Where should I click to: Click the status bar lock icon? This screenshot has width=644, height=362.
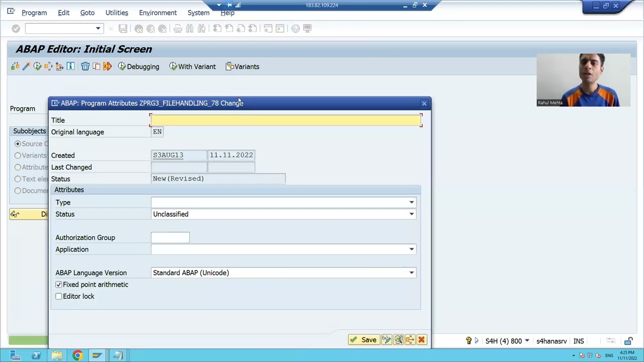pyautogui.click(x=628, y=341)
